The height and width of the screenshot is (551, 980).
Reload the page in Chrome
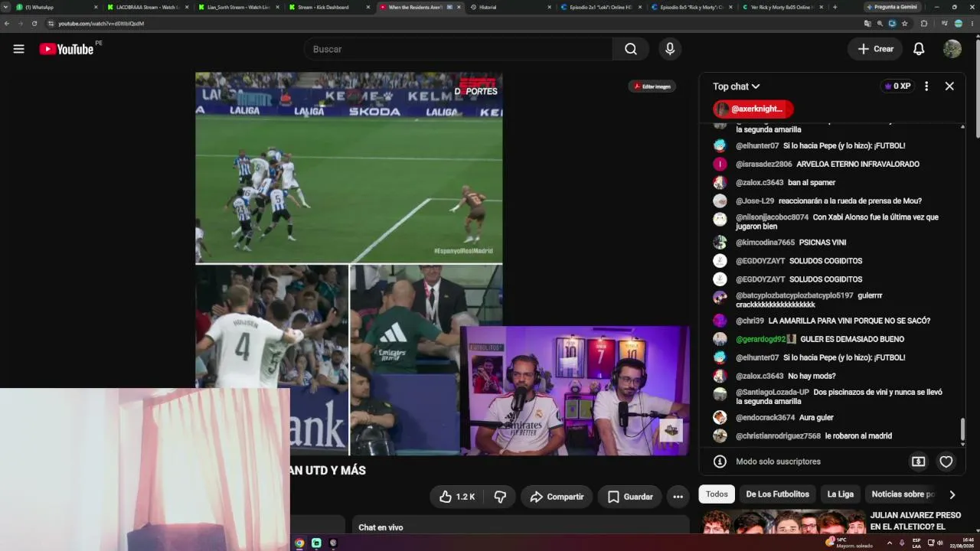click(x=34, y=24)
